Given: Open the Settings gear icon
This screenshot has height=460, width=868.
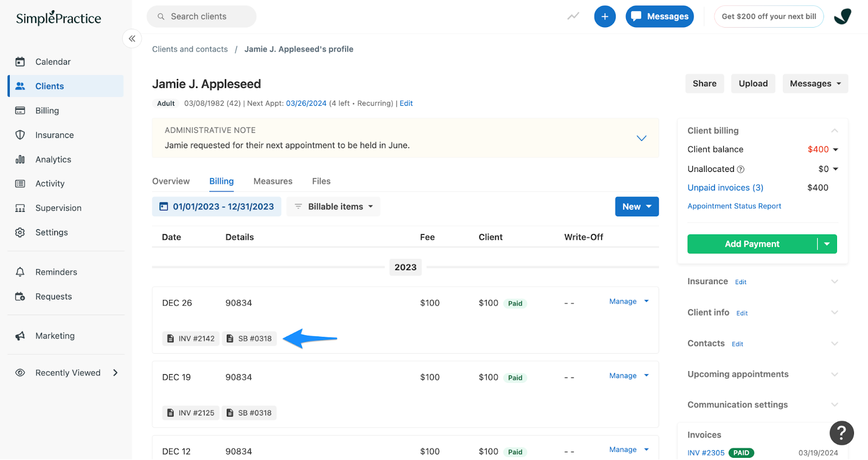Looking at the screenshot, I should click(20, 232).
